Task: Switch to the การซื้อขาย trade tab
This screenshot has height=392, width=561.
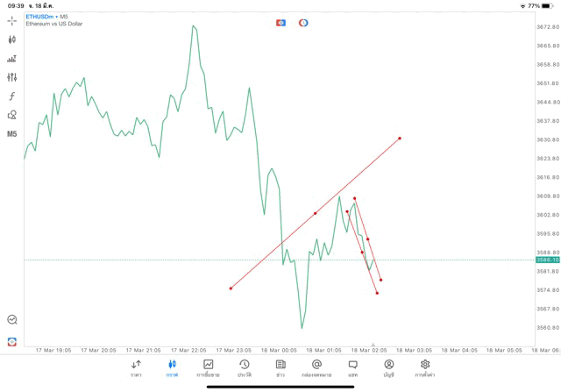Action: (208, 368)
